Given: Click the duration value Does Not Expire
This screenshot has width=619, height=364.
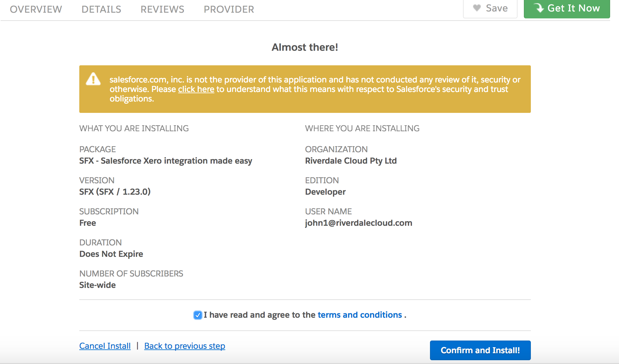Looking at the screenshot, I should (111, 254).
